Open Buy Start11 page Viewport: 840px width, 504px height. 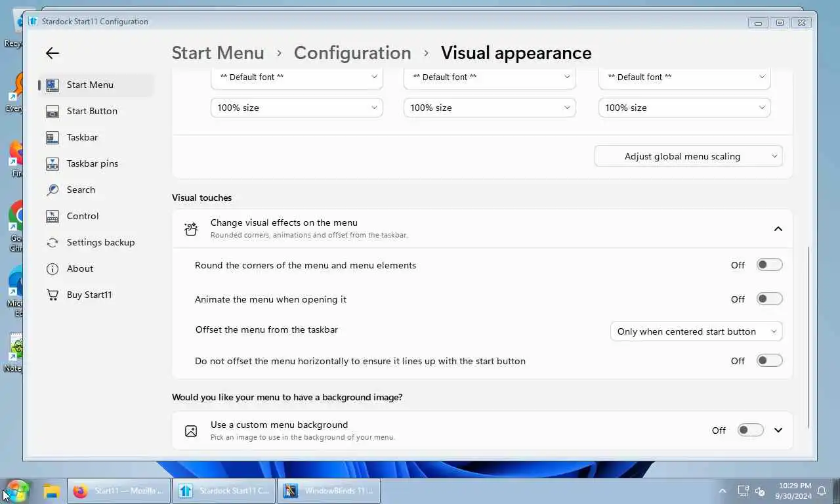[96, 295]
